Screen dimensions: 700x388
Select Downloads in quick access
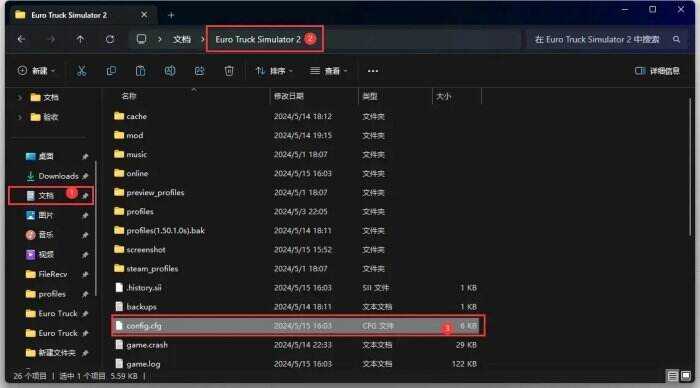(58, 176)
